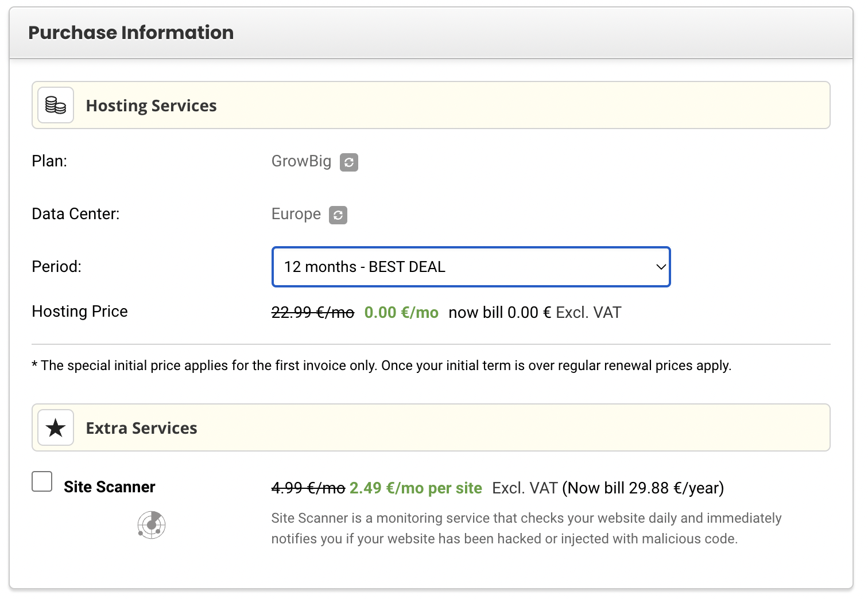Click 'now bill 0.00 € Excl. VAT' text
Viewport: 868px width, 599px height.
point(535,313)
